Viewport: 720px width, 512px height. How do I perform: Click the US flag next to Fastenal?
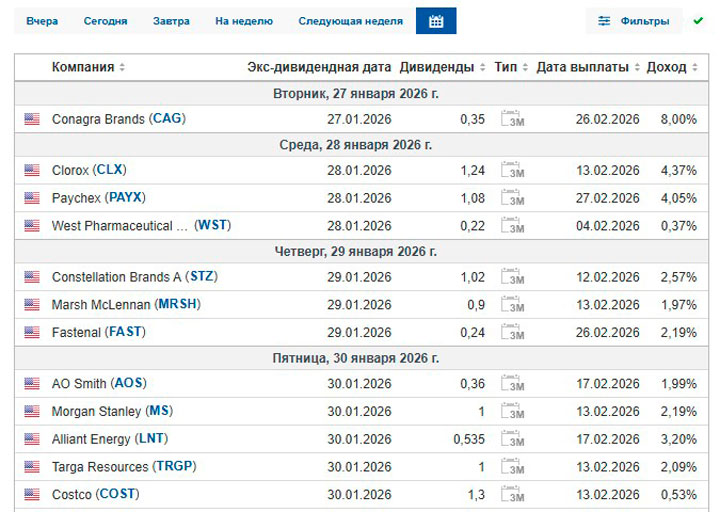(32, 332)
